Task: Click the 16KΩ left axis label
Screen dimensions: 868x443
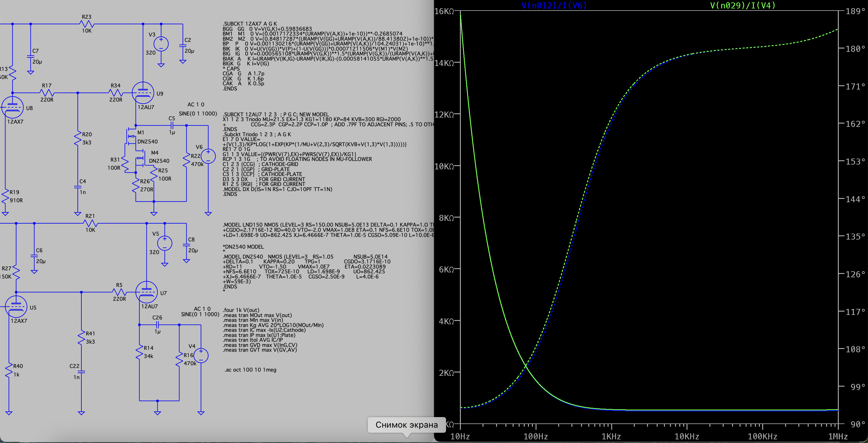Action: pyautogui.click(x=444, y=11)
